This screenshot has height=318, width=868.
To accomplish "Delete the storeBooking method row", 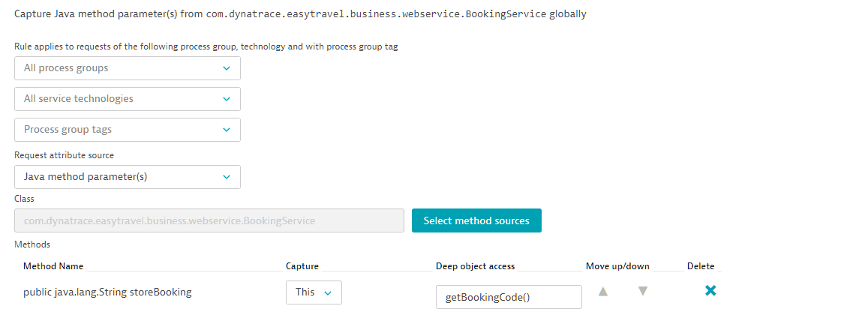I will 710,291.
